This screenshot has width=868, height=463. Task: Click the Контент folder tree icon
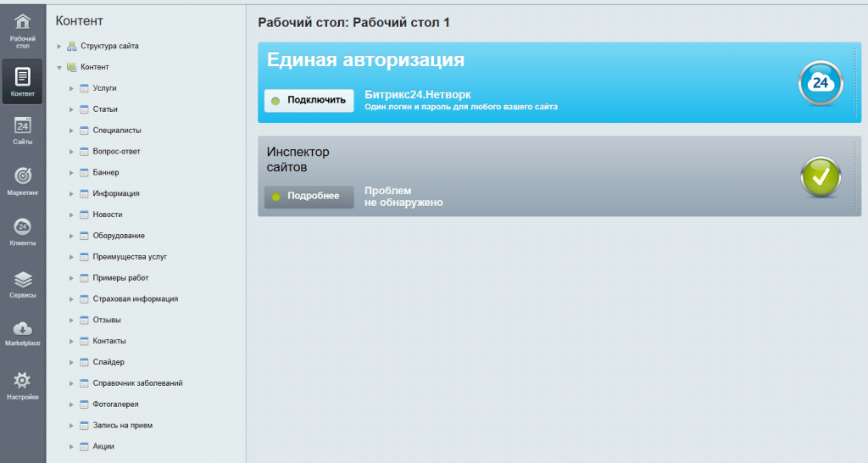pyautogui.click(x=71, y=67)
